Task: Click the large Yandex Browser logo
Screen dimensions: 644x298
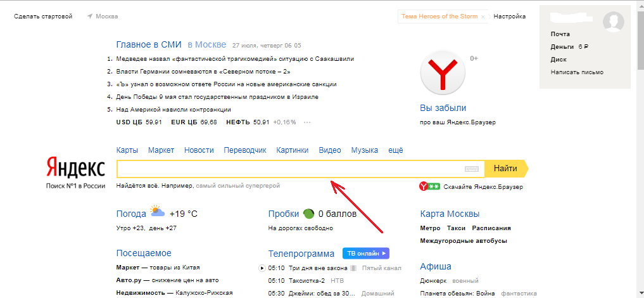Action: [x=443, y=74]
